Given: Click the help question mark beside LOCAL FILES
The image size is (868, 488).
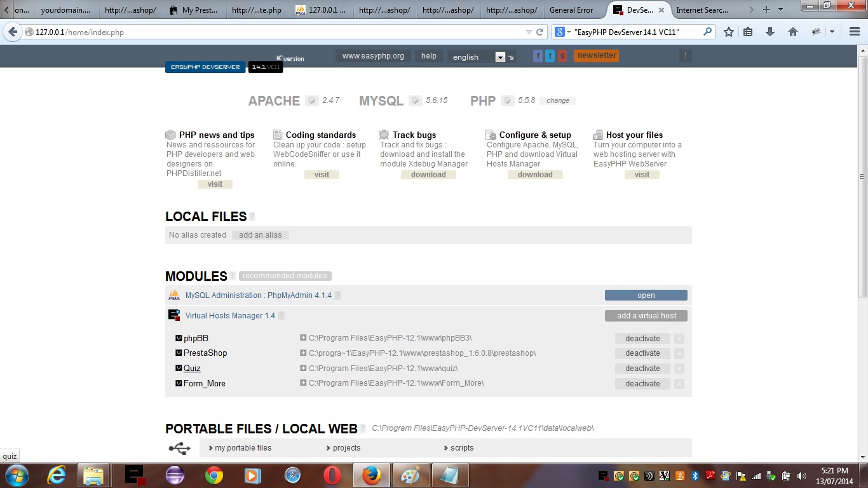Looking at the screenshot, I should click(252, 217).
